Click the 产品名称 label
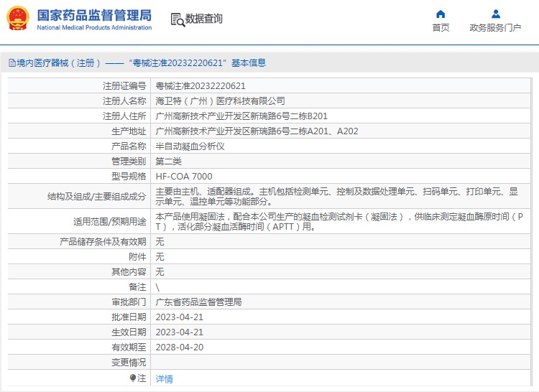The height and width of the screenshot is (392, 539). [129, 146]
